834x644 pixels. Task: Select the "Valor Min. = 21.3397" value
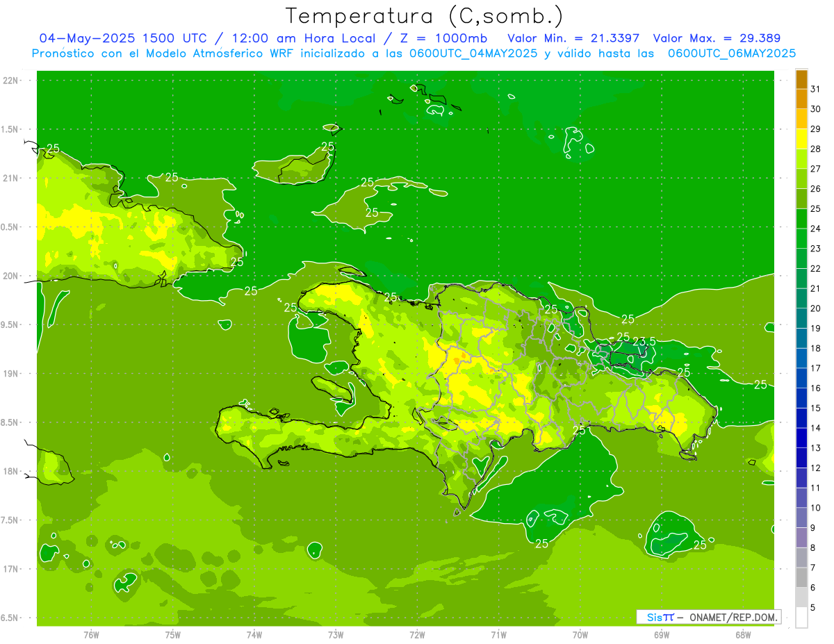point(573,38)
